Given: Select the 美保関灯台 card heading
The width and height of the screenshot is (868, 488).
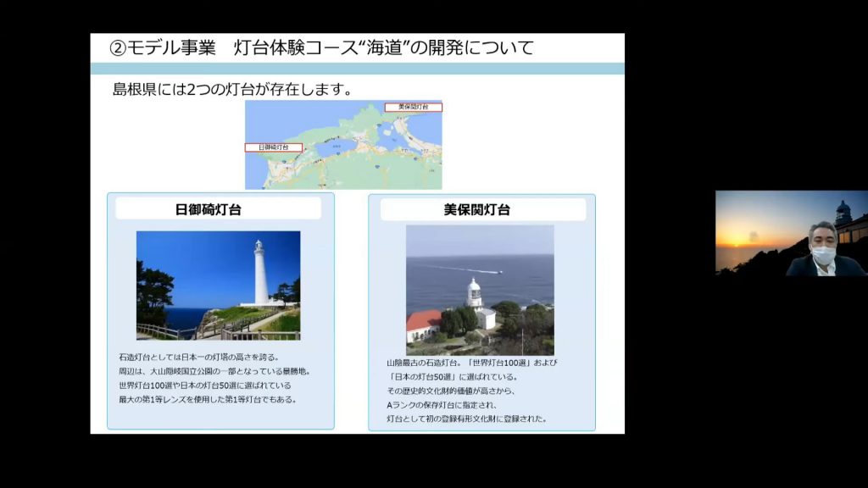Looking at the screenshot, I should click(x=476, y=210).
